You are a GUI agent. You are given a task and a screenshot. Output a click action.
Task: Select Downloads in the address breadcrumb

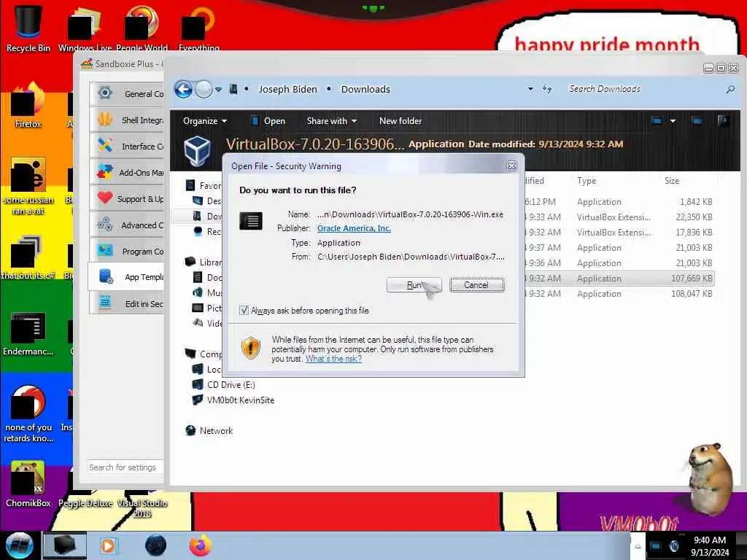coord(365,89)
